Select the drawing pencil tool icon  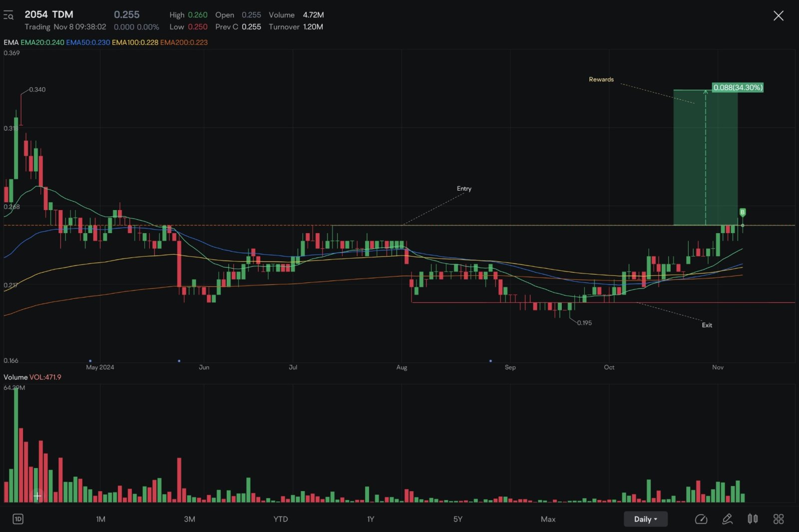728,519
